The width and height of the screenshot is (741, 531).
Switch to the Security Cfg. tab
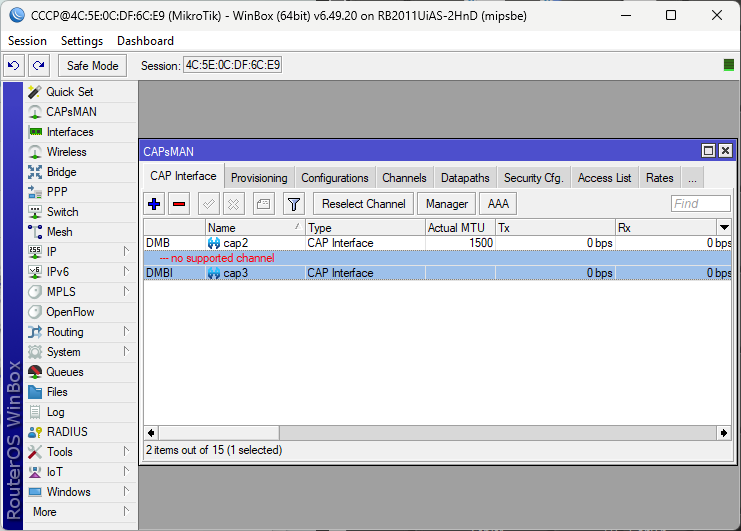point(534,178)
